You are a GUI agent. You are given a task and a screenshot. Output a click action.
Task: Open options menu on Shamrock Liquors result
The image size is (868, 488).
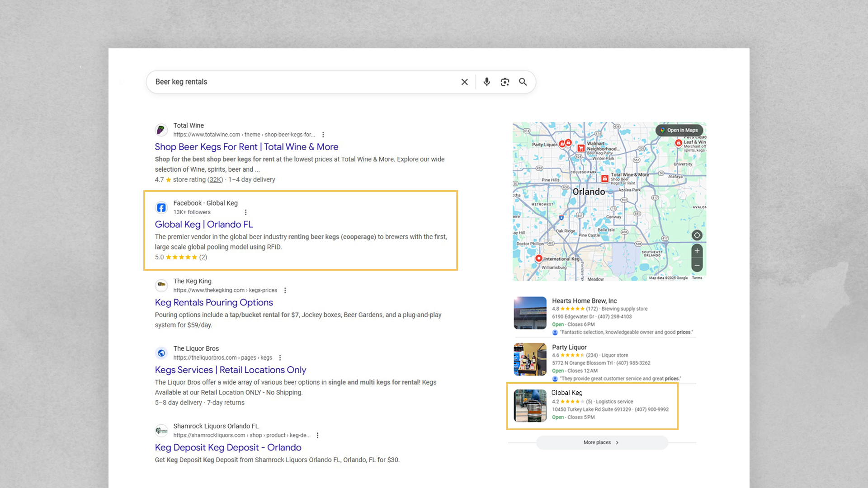click(x=317, y=435)
